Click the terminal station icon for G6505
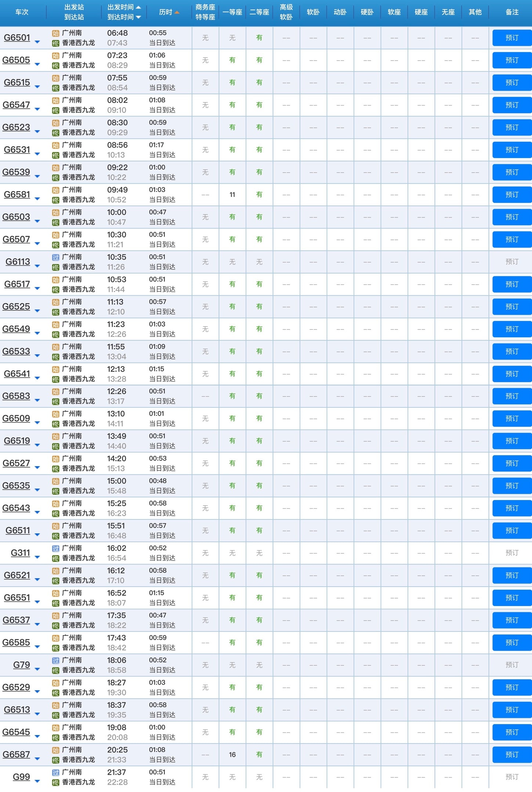This screenshot has height=792, width=532. pyautogui.click(x=55, y=66)
